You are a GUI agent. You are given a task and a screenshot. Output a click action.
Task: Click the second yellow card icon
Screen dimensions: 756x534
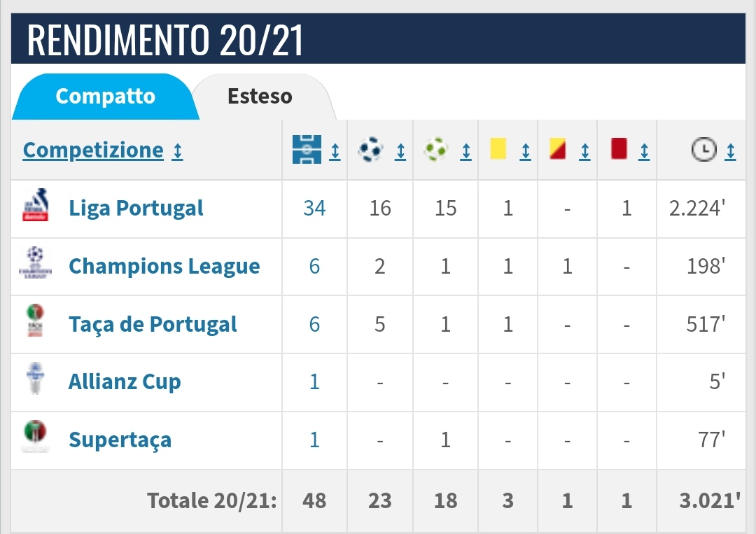[557, 148]
